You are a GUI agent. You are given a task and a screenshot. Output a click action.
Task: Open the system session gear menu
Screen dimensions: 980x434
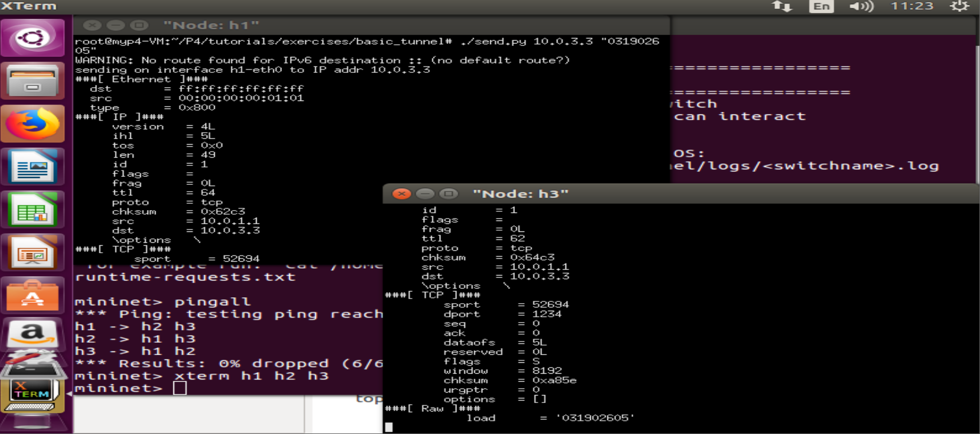tap(959, 6)
